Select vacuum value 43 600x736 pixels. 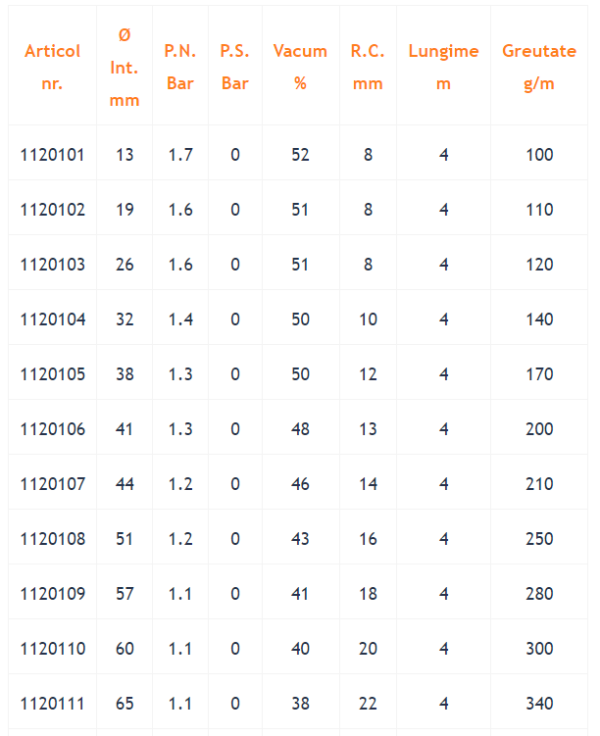(x=300, y=539)
